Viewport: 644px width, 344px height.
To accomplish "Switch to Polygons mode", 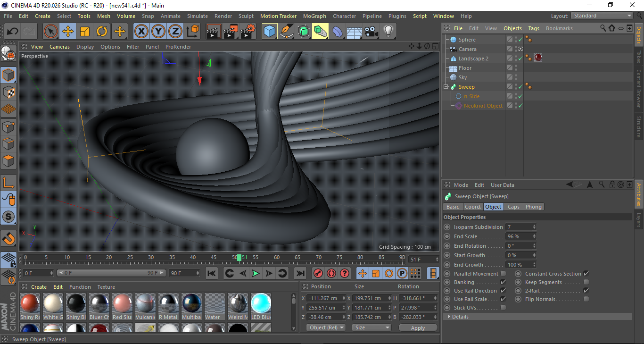I will pyautogui.click(x=8, y=160).
